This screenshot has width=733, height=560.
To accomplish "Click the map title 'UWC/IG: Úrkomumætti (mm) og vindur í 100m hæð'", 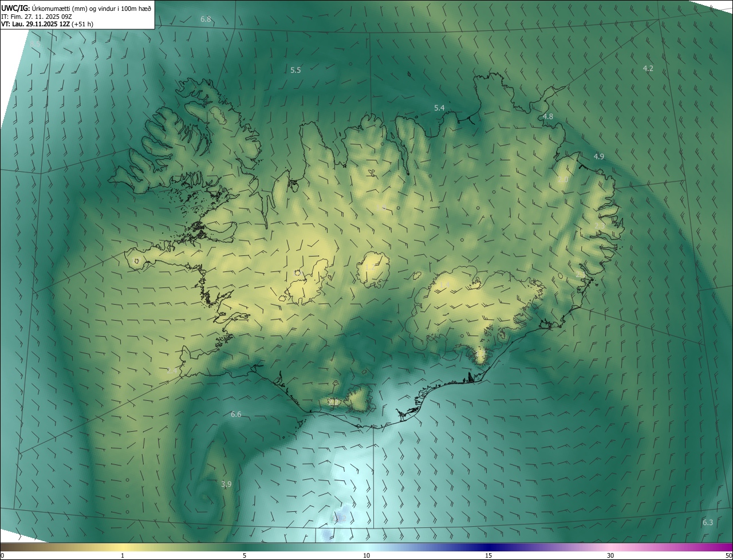I will click(76, 8).
